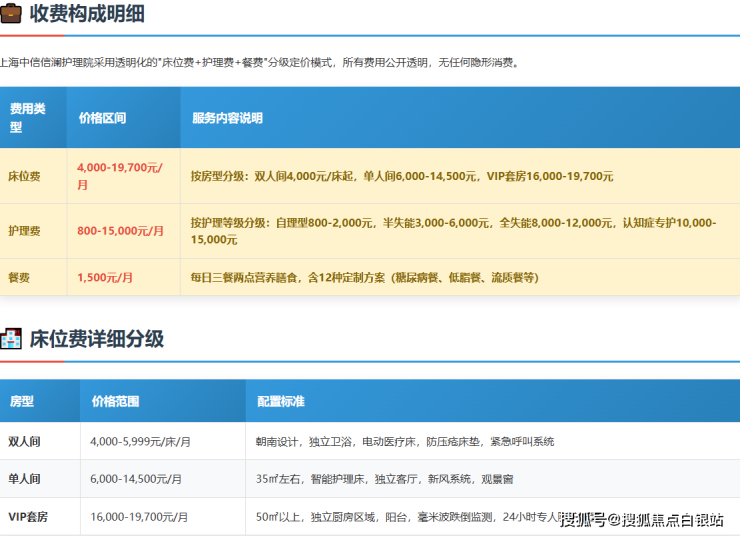Select the 服务内容说明 column header
The width and height of the screenshot is (740, 536).
pos(227,117)
